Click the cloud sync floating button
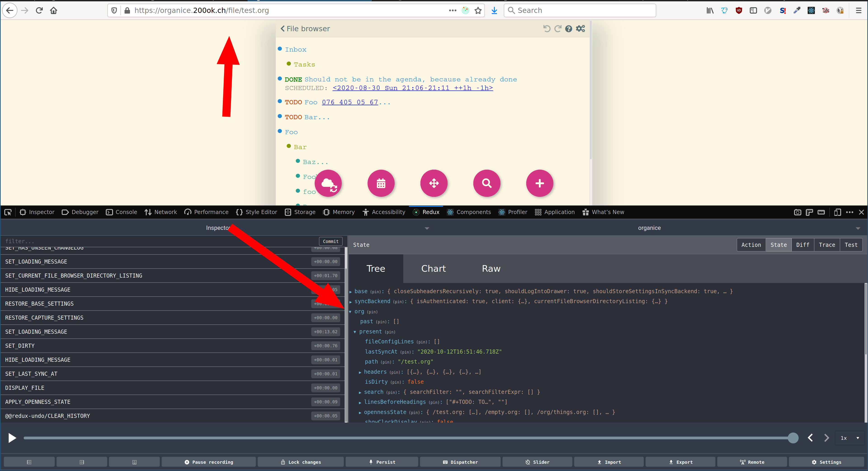868x471 pixels. (x=328, y=183)
